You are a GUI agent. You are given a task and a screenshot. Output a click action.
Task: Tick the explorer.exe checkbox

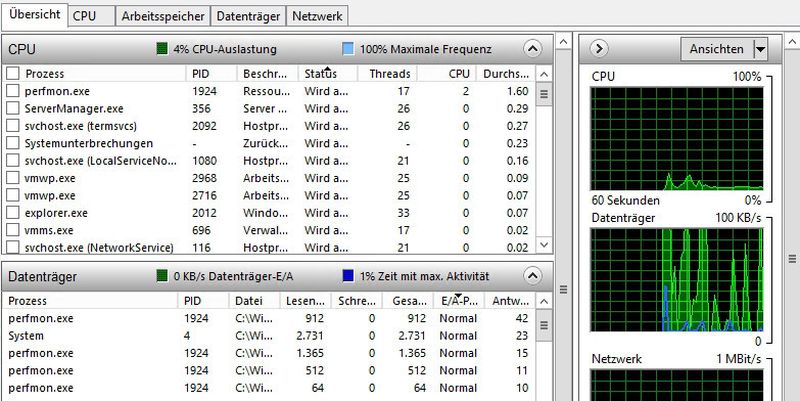(13, 213)
